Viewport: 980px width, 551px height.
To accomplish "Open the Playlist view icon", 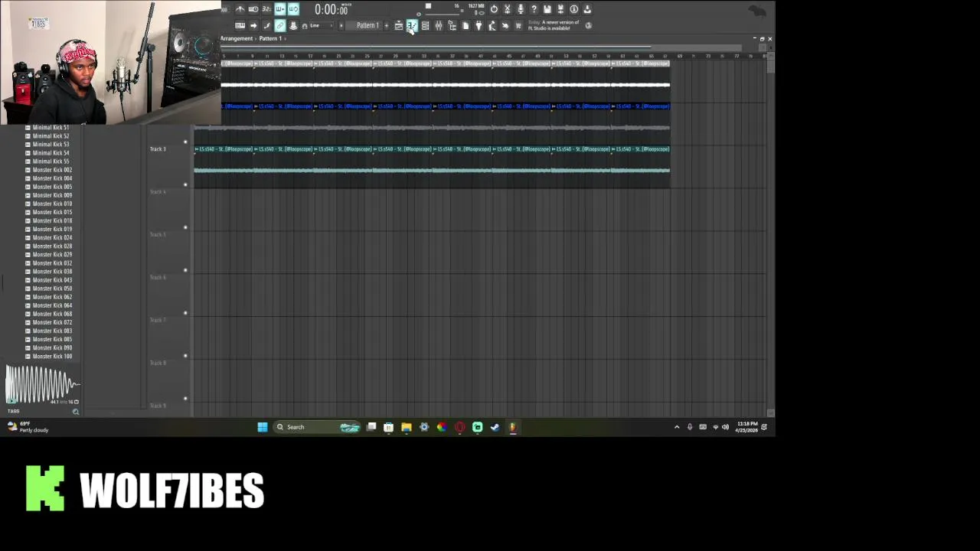I will [398, 25].
